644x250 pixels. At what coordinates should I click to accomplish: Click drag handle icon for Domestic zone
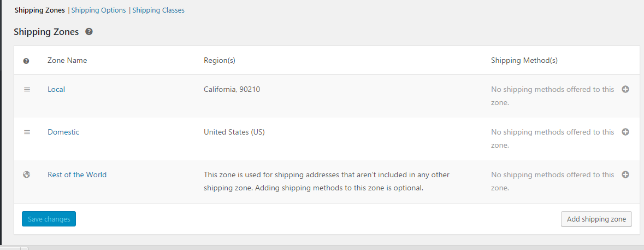click(27, 132)
